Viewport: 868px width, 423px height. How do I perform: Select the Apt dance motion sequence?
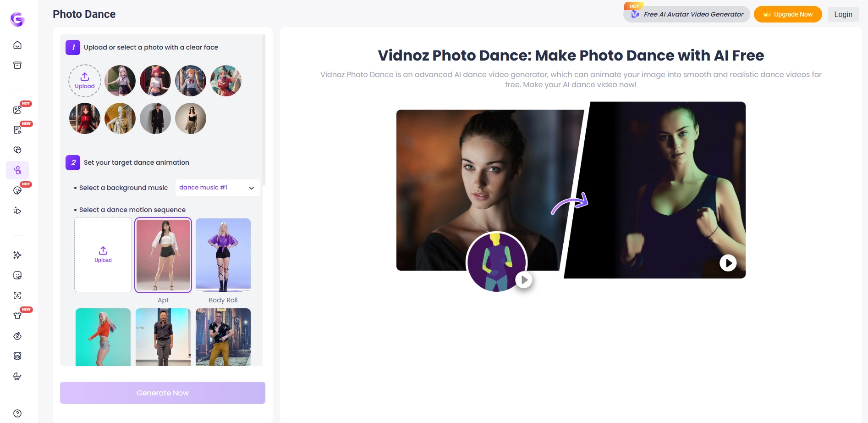click(163, 255)
